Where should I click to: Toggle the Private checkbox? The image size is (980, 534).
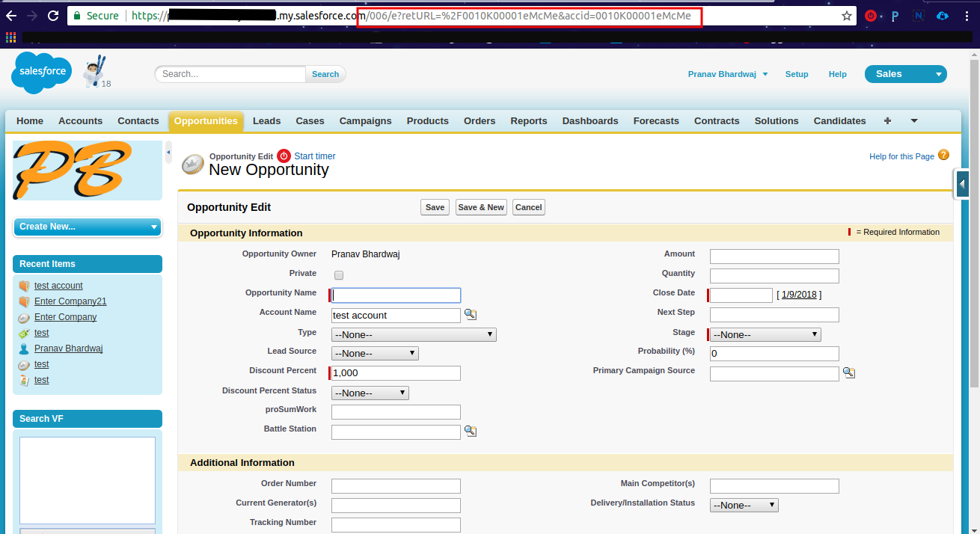point(339,275)
